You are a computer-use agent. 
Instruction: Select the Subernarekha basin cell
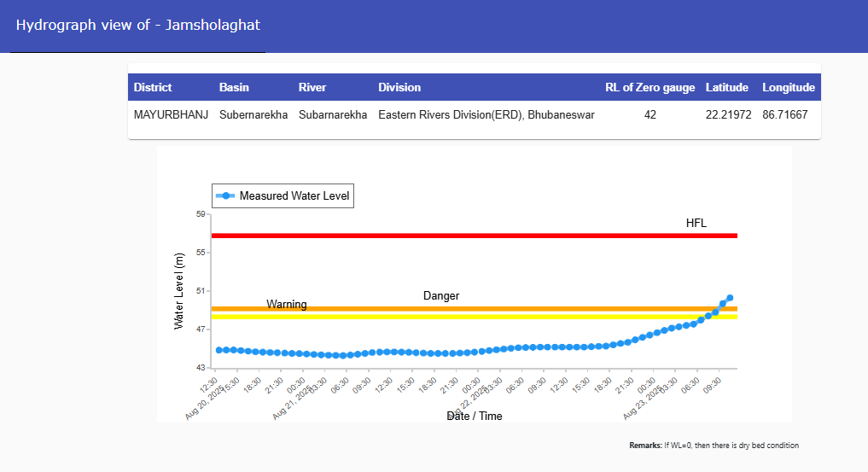point(253,114)
